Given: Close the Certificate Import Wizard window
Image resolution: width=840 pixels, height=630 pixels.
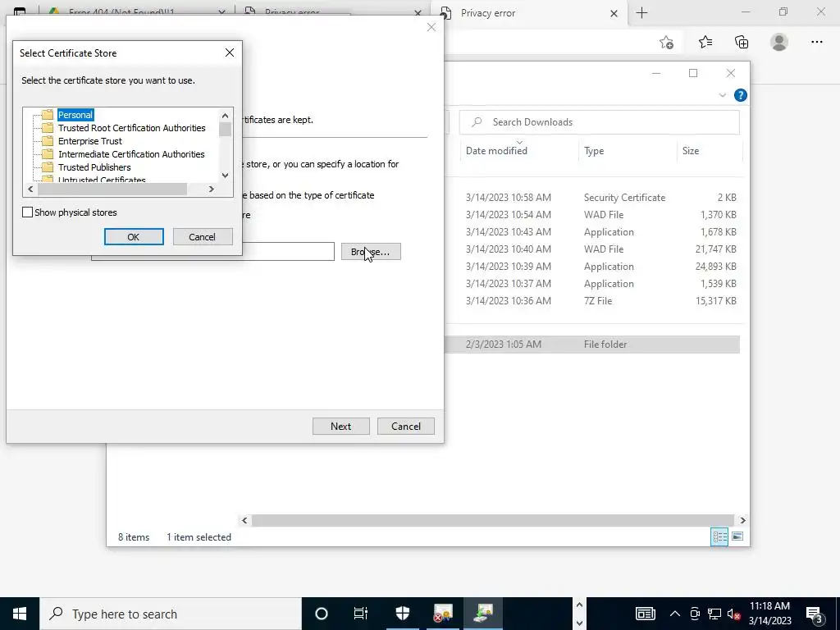Looking at the screenshot, I should click(431, 27).
